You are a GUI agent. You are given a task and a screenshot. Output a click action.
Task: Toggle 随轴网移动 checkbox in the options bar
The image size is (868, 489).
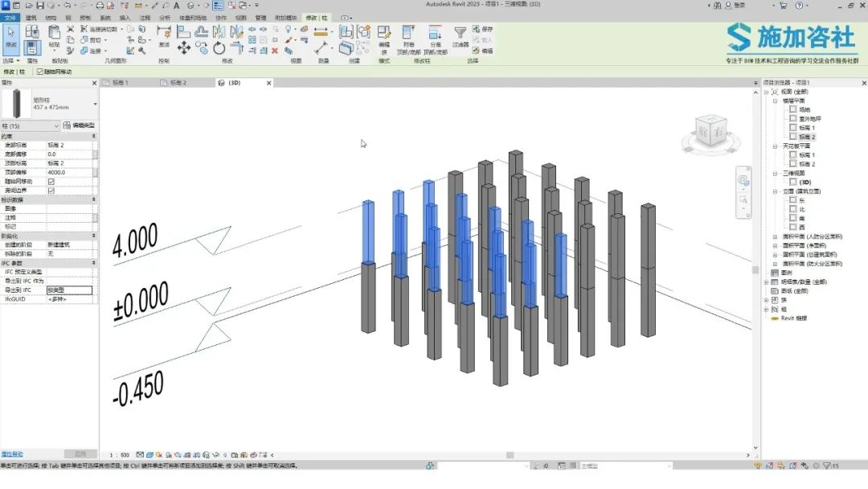[40, 72]
